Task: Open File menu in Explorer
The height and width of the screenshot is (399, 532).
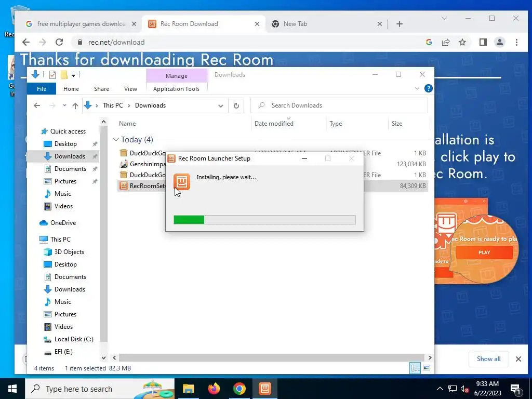Action: click(x=42, y=89)
